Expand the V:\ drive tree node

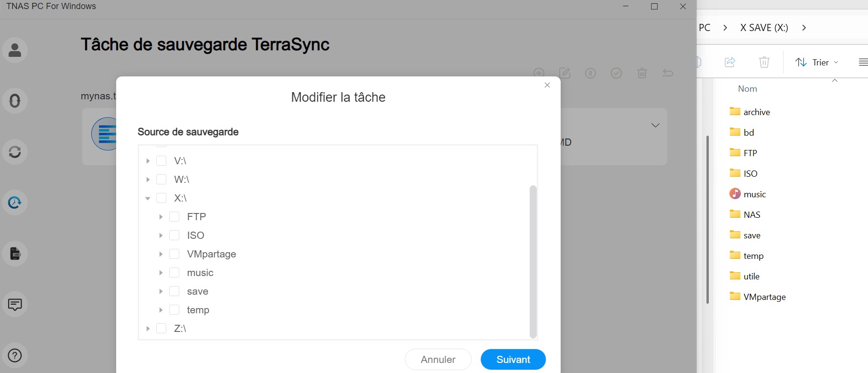(x=148, y=161)
